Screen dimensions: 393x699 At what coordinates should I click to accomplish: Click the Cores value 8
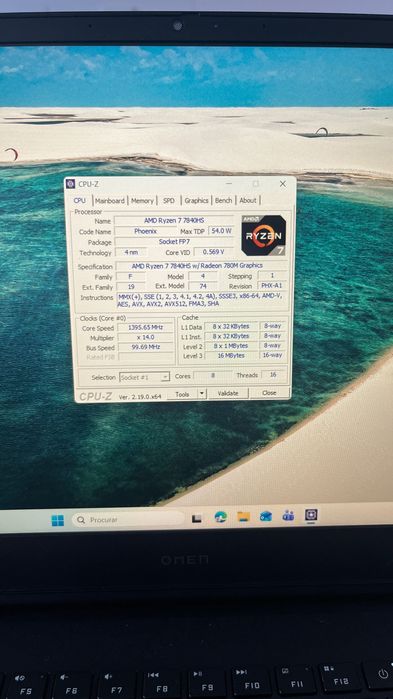(213, 376)
